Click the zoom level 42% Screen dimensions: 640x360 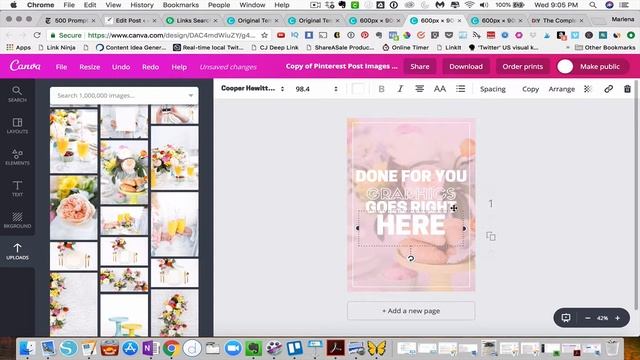pyautogui.click(x=602, y=318)
